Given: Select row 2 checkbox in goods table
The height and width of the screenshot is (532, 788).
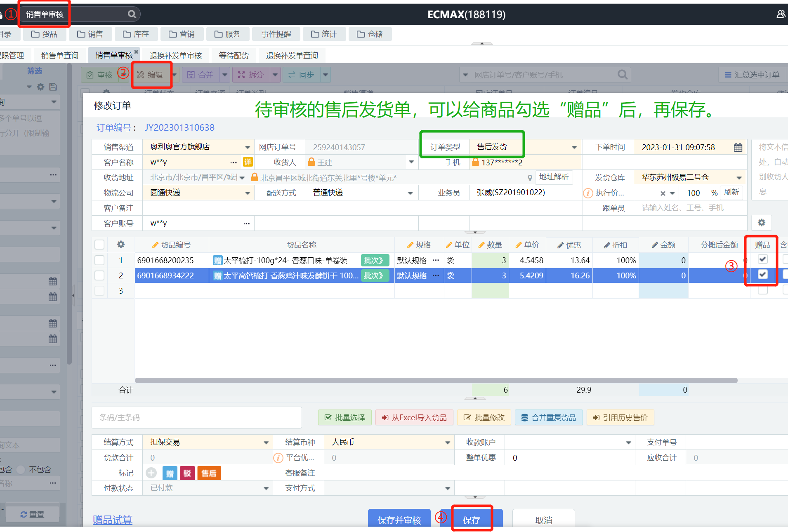Looking at the screenshot, I should click(x=99, y=275).
